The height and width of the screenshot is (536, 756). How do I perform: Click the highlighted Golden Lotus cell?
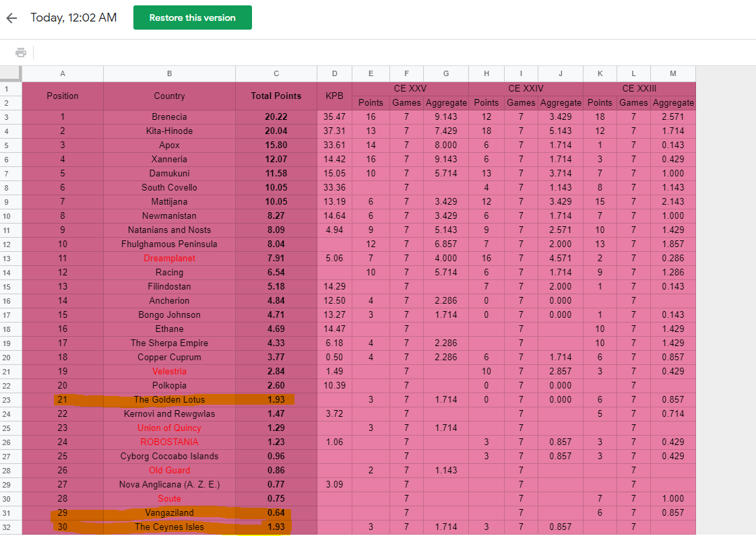point(169,399)
